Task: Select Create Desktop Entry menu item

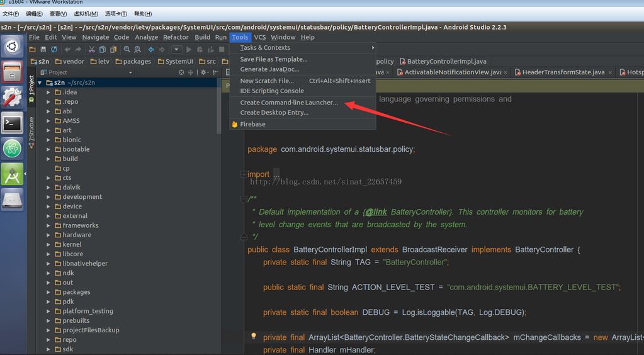Action: point(303,112)
